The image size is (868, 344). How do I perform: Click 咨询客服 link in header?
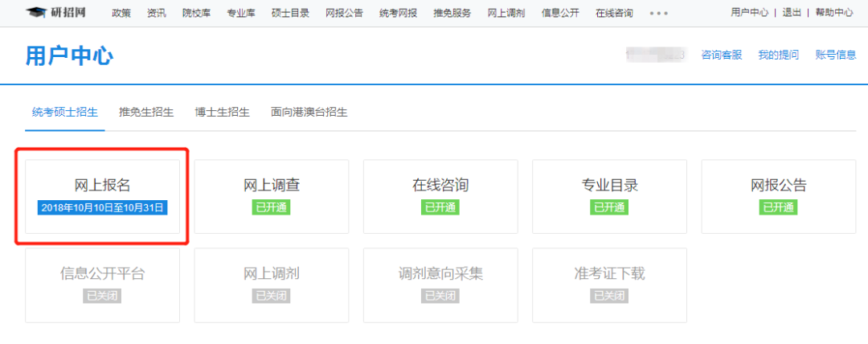[x=721, y=55]
